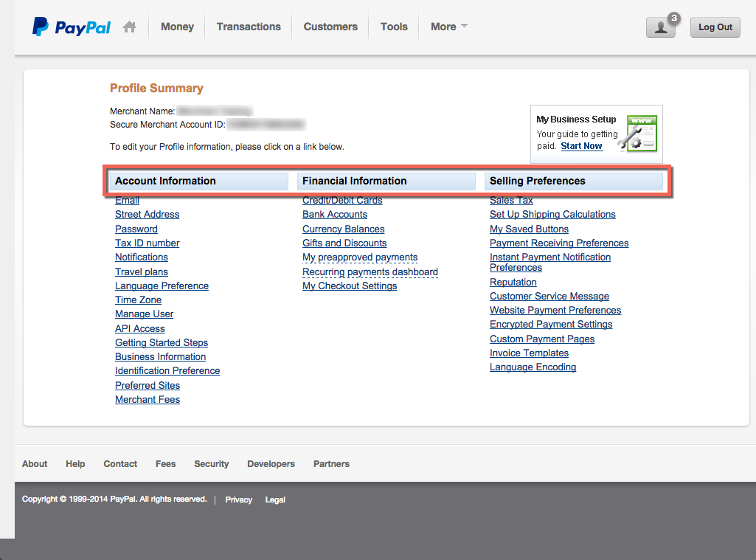Open Encrypted Payment Settings link
756x560 pixels.
551,324
